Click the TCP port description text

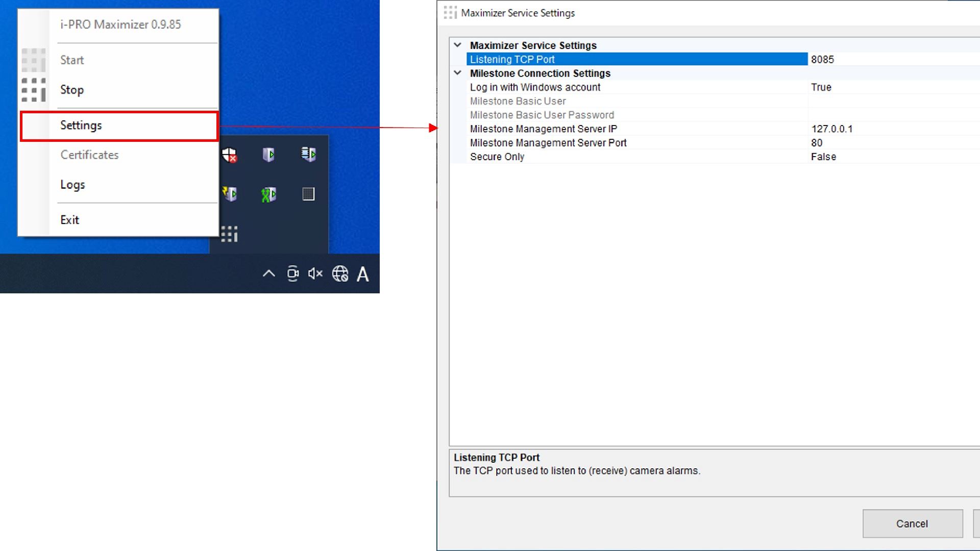(577, 471)
